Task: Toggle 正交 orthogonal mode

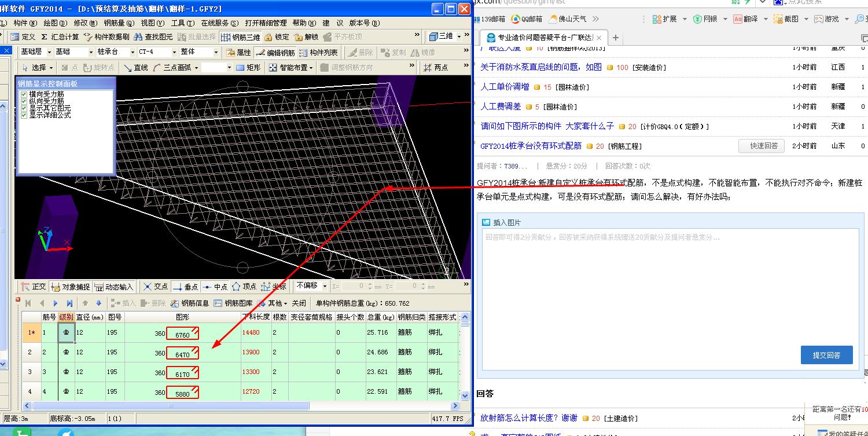Action: point(33,287)
